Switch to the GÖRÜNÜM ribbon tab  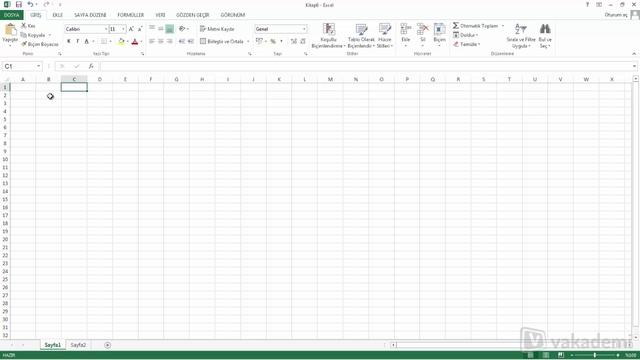tap(233, 15)
